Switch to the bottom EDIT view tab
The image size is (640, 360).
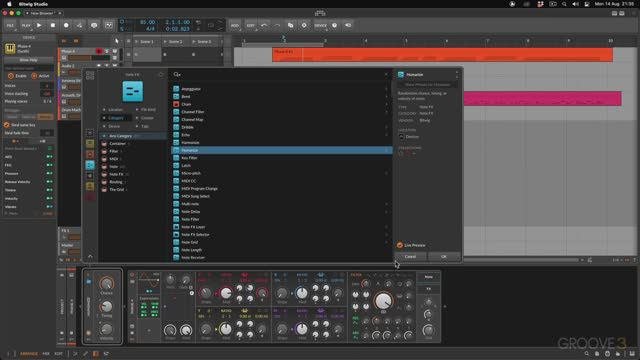click(58, 354)
